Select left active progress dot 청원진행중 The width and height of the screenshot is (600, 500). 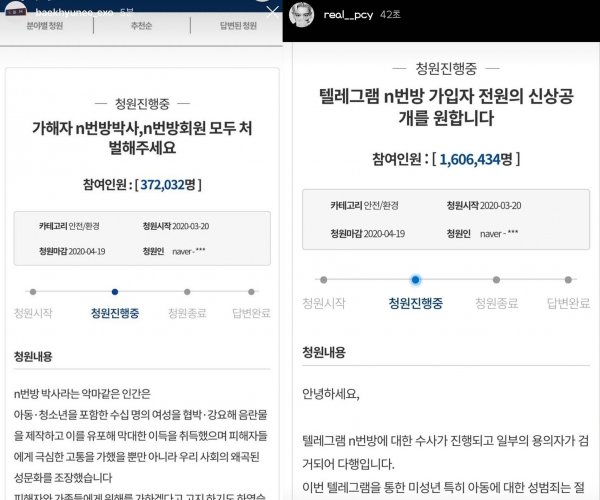(115, 292)
